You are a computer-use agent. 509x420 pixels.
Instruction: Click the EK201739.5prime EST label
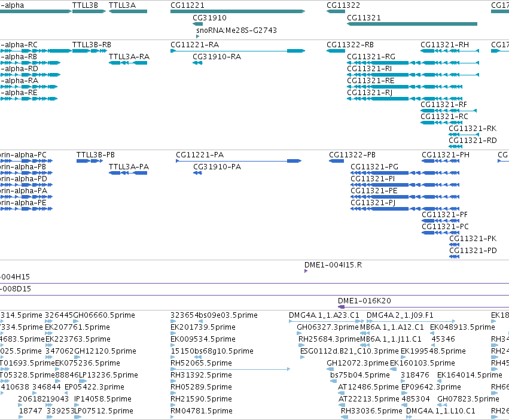tap(203, 327)
